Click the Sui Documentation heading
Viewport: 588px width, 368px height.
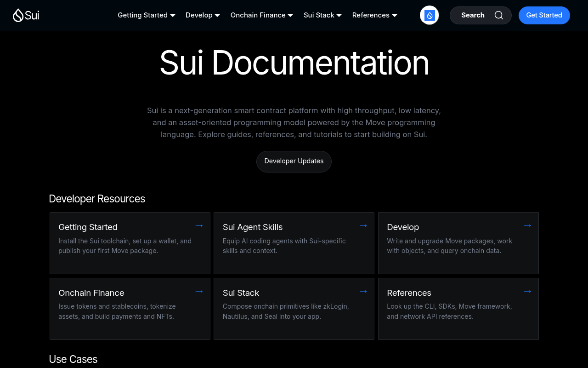[x=294, y=63]
